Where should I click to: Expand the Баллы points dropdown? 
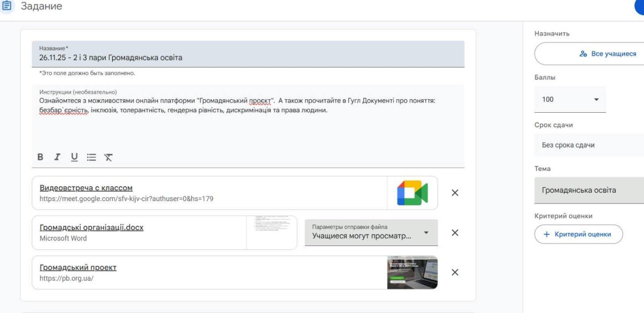tap(570, 99)
